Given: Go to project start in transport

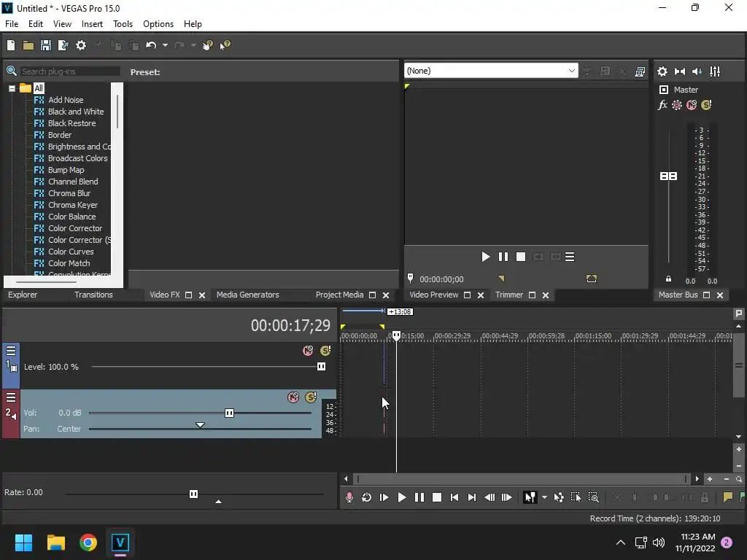Looking at the screenshot, I should (x=454, y=497).
